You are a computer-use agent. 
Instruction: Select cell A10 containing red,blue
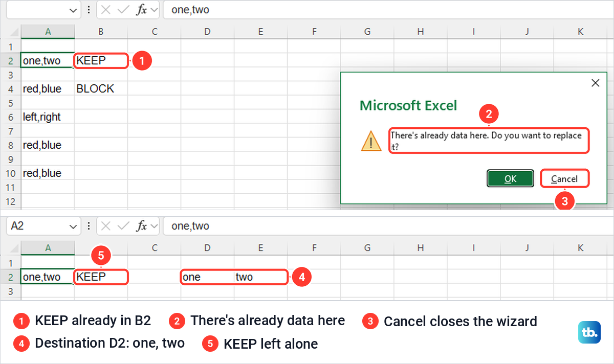tap(48, 173)
